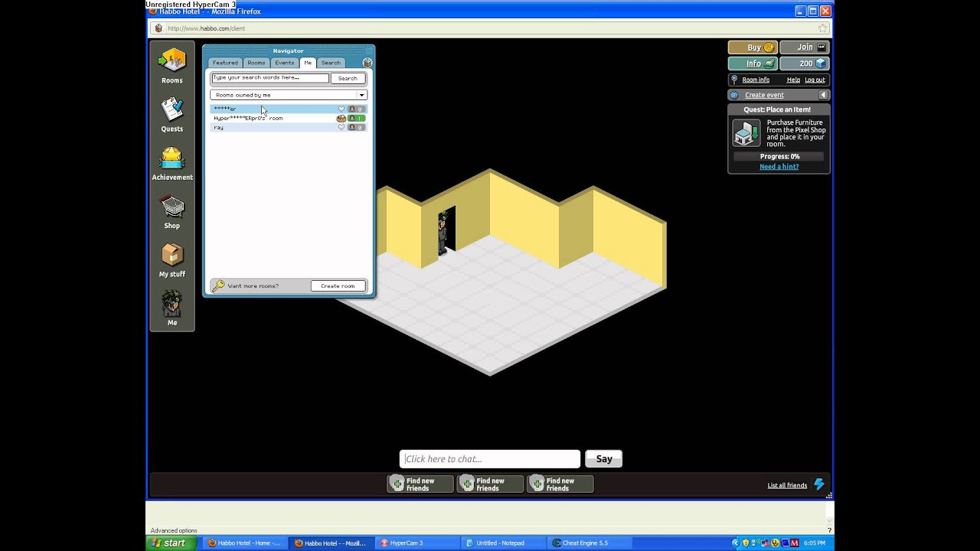980x551 pixels.
Task: Open the 'Rooms owned by me' dropdown
Action: pos(289,95)
